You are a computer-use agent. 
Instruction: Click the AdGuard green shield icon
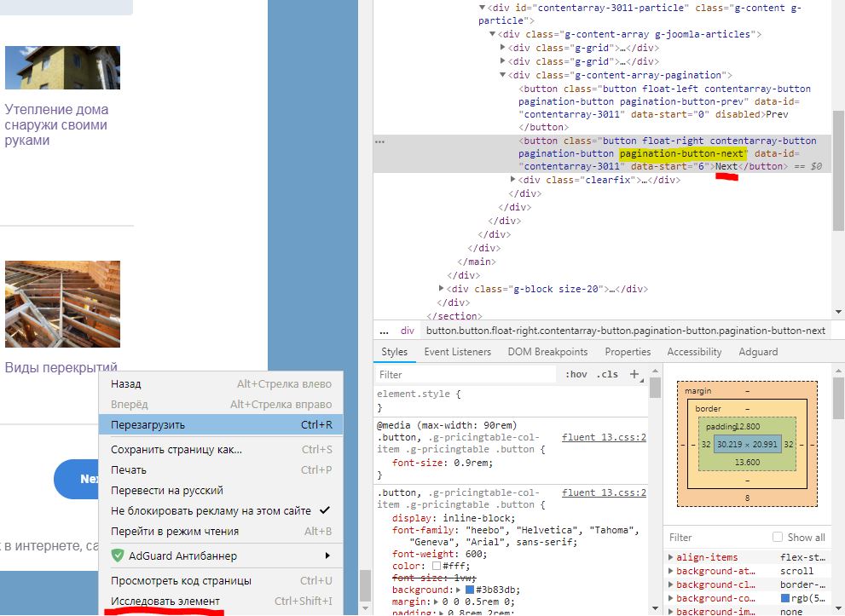click(x=119, y=556)
